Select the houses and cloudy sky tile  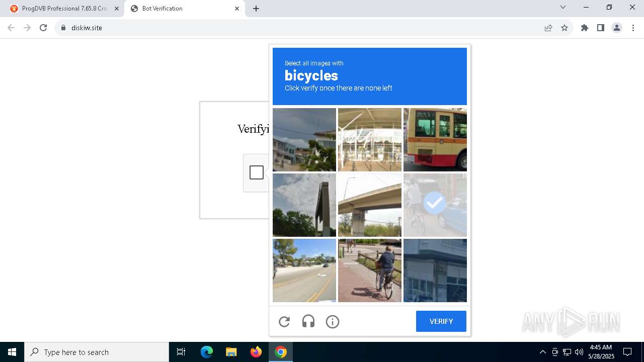(304, 140)
